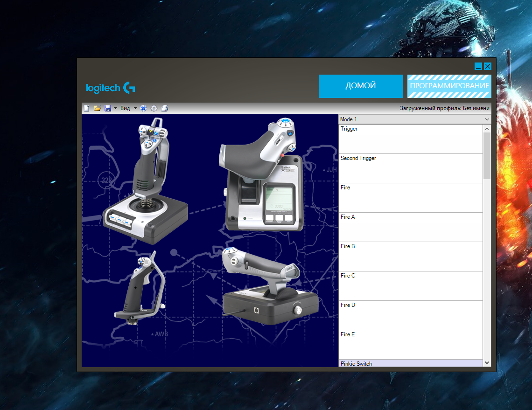Open the Вид dropdown menu

(x=129, y=108)
